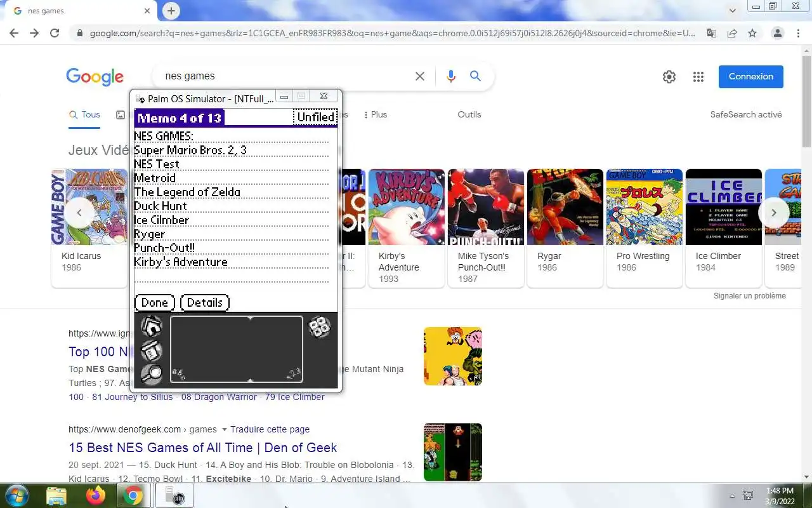
Task: Tap the Palm OS Calculator silkscreen icon
Action: (x=319, y=327)
